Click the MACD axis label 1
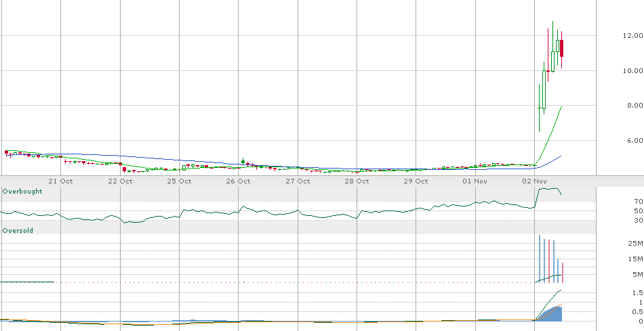The image size is (644, 331). point(641,303)
